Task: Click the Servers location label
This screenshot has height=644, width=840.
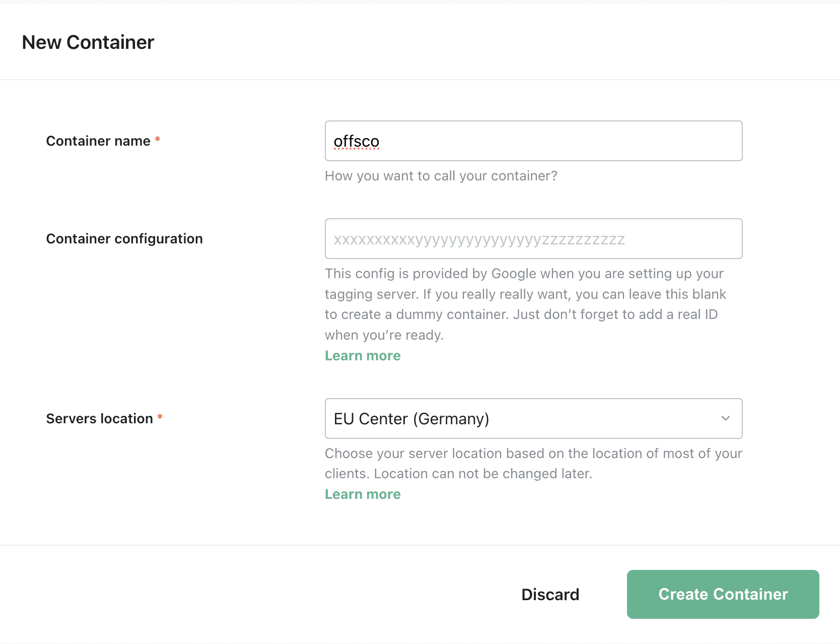Action: pos(100,418)
